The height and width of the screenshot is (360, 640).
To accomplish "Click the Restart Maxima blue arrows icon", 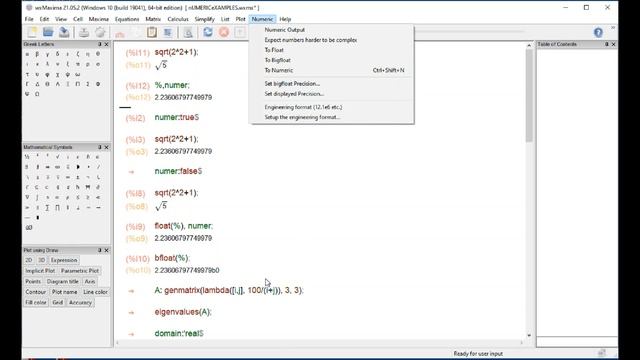I will pyautogui.click(x=208, y=32).
